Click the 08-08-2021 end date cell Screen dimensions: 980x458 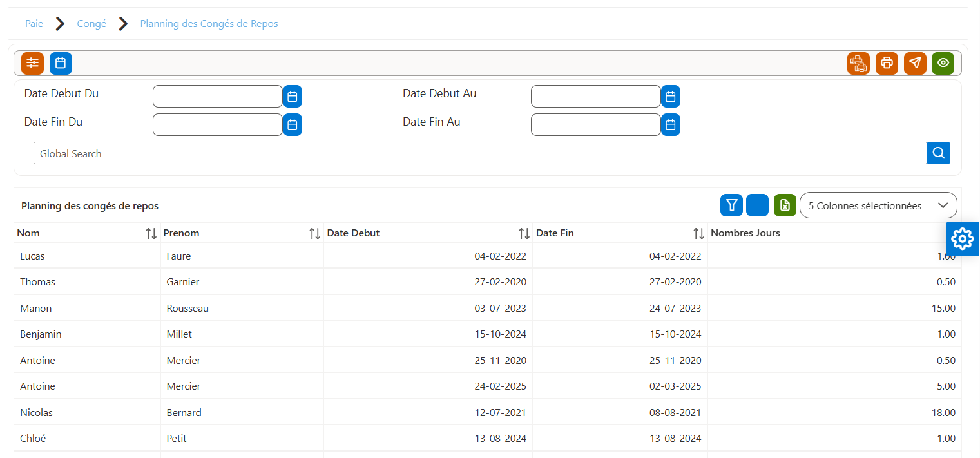(620, 412)
